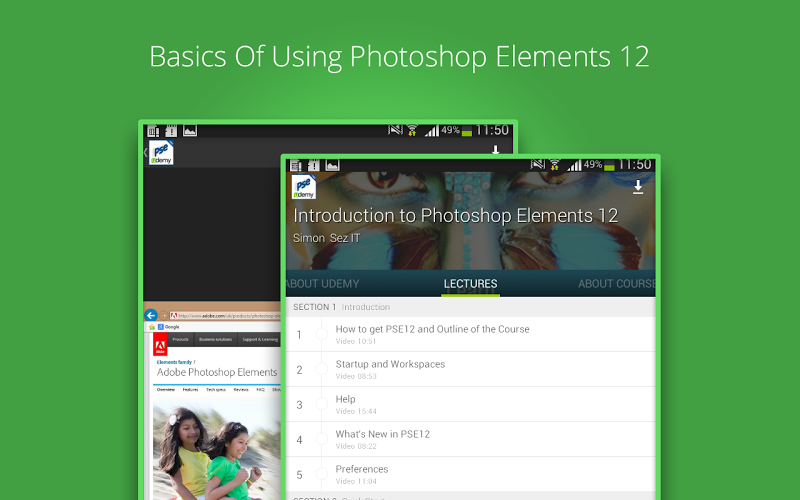Tap the progress circle for lecture 3

pos(322,404)
